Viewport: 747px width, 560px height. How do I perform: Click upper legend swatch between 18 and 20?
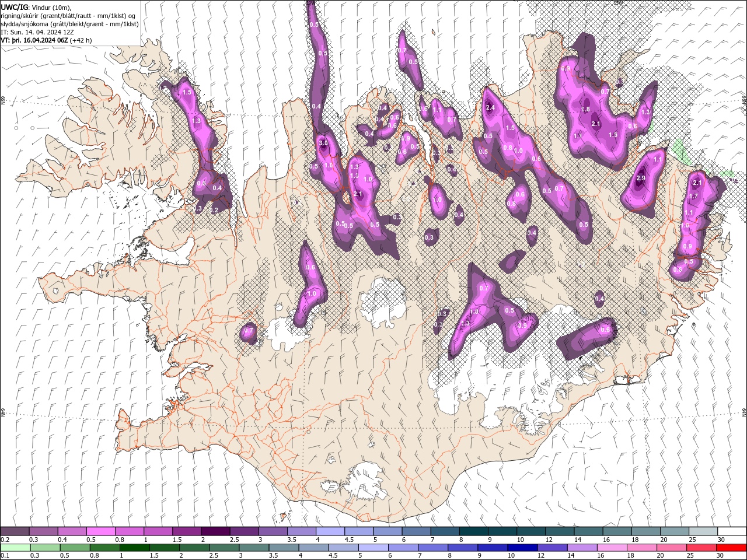[645, 531]
